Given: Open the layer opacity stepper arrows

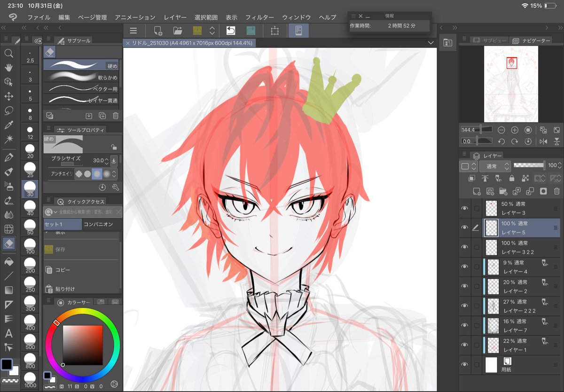Looking at the screenshot, I should pos(560,165).
